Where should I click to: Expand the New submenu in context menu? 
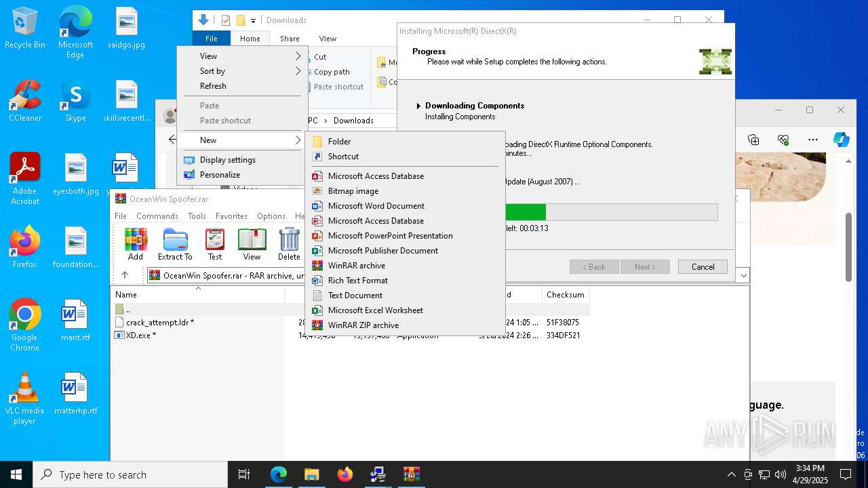pos(242,140)
